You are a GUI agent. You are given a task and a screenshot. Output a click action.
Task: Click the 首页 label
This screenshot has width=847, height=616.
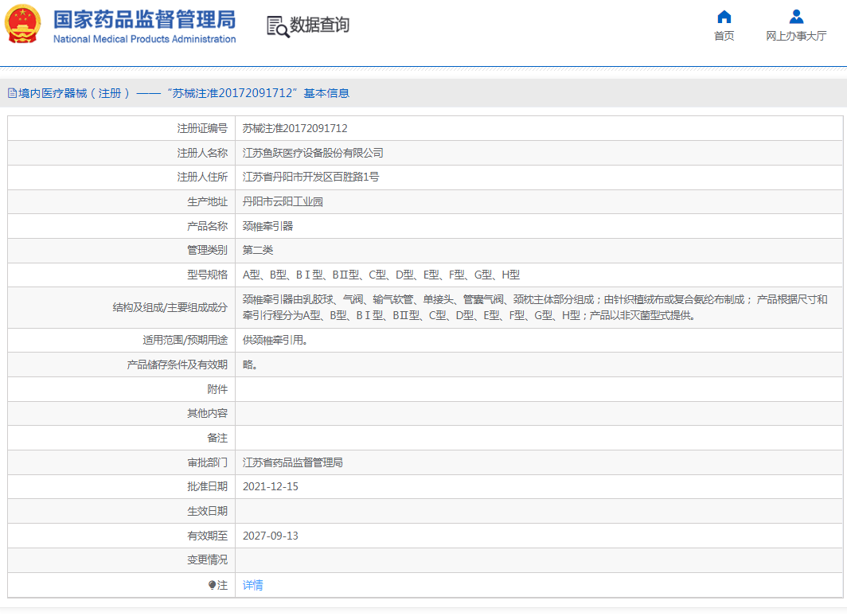pos(724,36)
